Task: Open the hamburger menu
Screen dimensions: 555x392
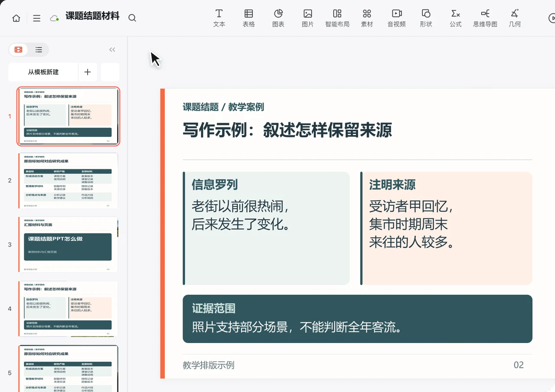Action: (37, 18)
